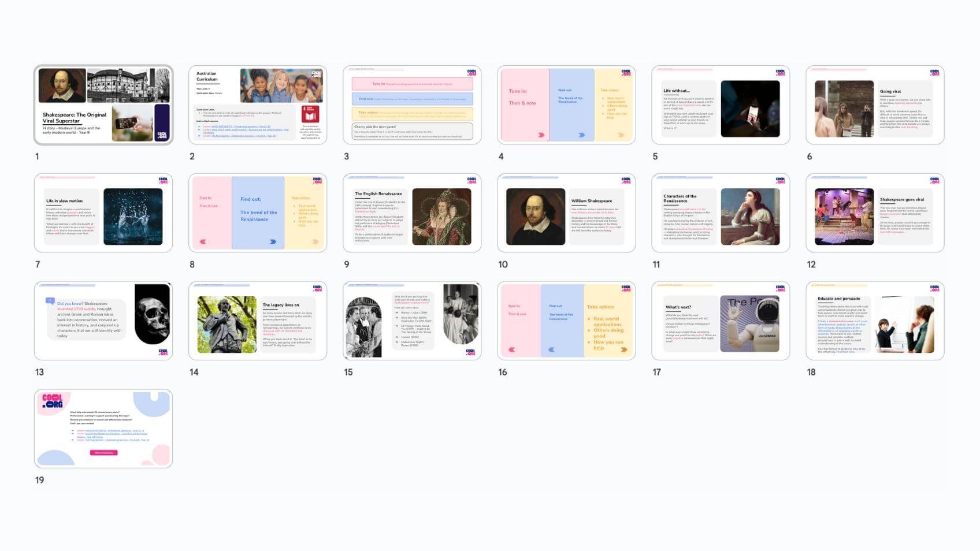Screen dimensions: 980x551
Task: Open 'Educate and persuade' slide 18
Action: click(875, 321)
